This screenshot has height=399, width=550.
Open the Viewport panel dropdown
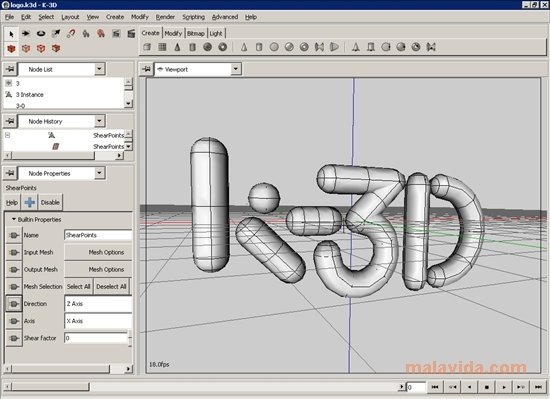click(236, 69)
